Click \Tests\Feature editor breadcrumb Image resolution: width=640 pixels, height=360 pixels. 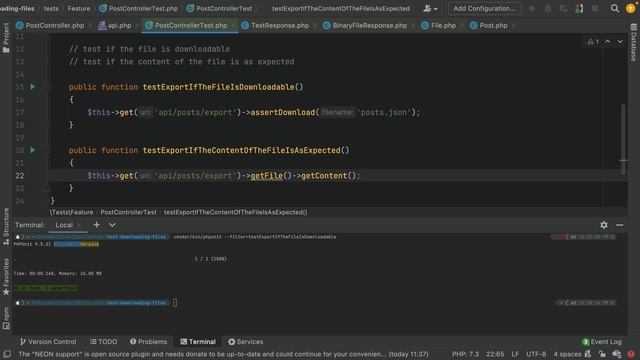[71, 212]
